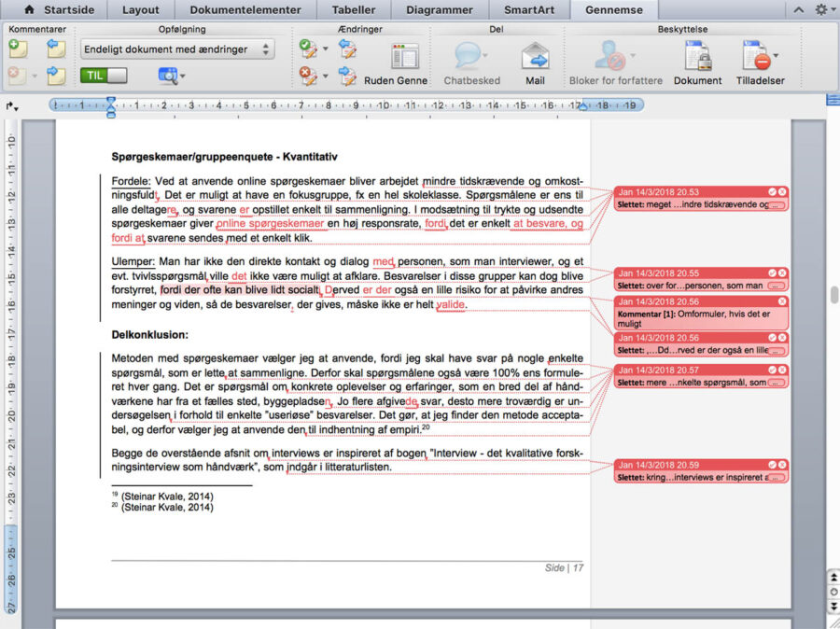Accept the change in the 20.53 balloon
Image resolution: width=840 pixels, height=629 pixels.
(772, 192)
